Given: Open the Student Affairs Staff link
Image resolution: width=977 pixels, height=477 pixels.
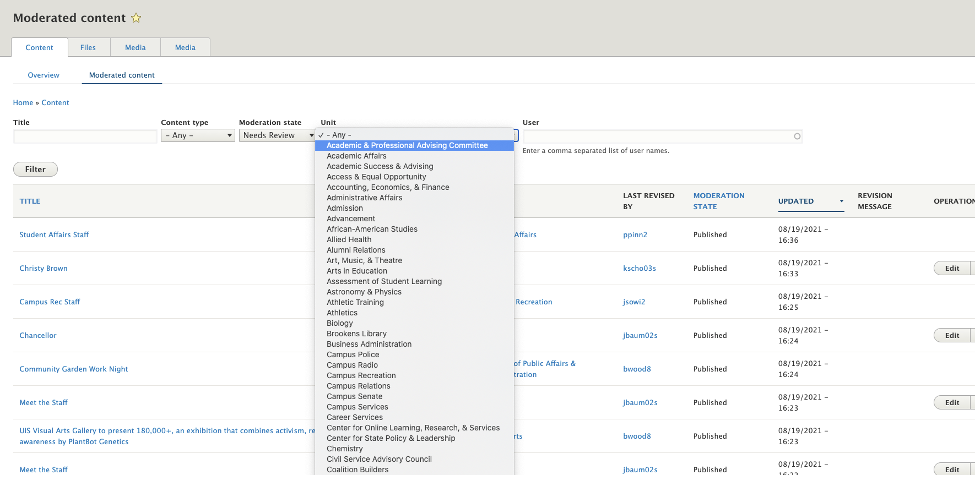Looking at the screenshot, I should click(54, 235).
